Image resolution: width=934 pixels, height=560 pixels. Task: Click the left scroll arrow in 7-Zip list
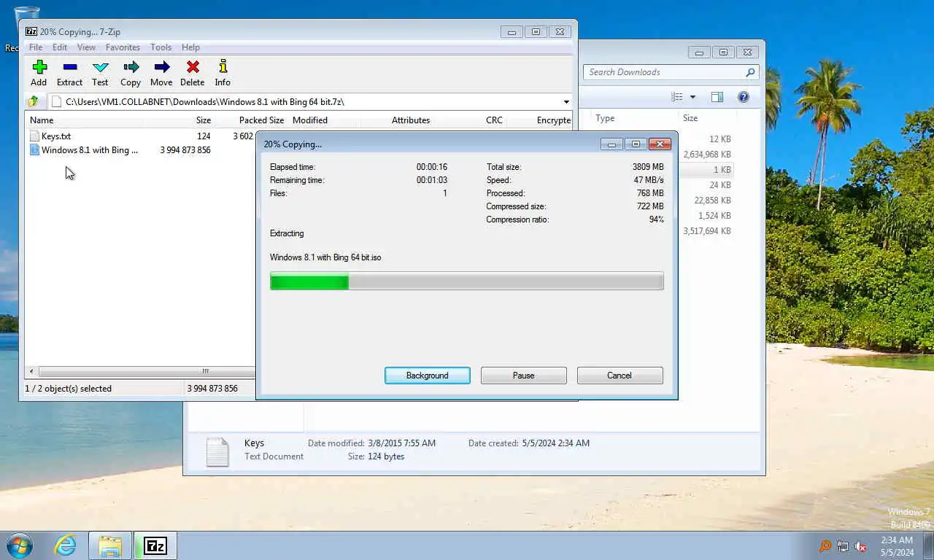(31, 371)
